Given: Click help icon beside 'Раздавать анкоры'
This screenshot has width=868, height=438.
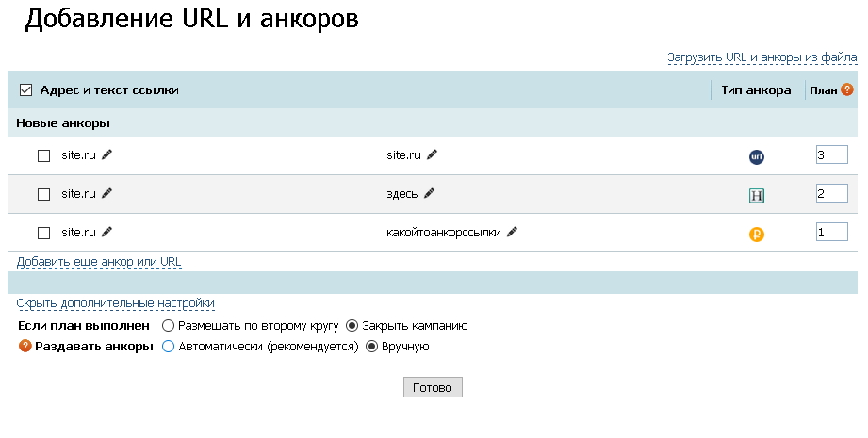Looking at the screenshot, I should [x=25, y=347].
